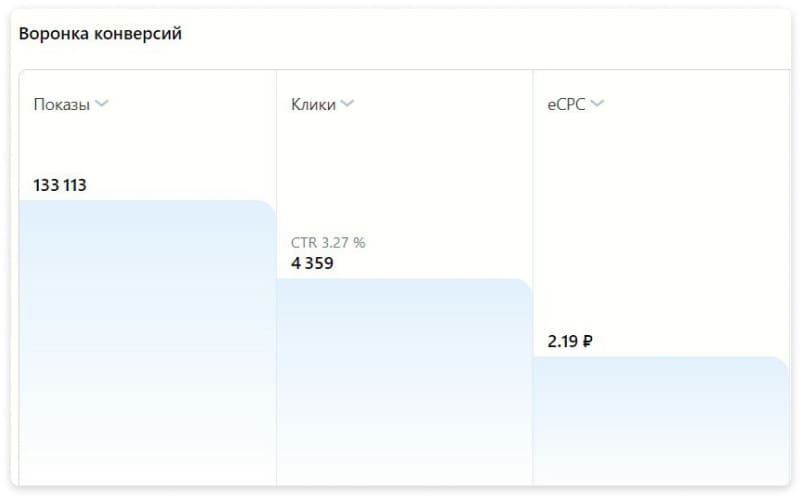Click the ruble symbol after 2.19
Image resolution: width=802 pixels, height=500 pixels.
[587, 341]
